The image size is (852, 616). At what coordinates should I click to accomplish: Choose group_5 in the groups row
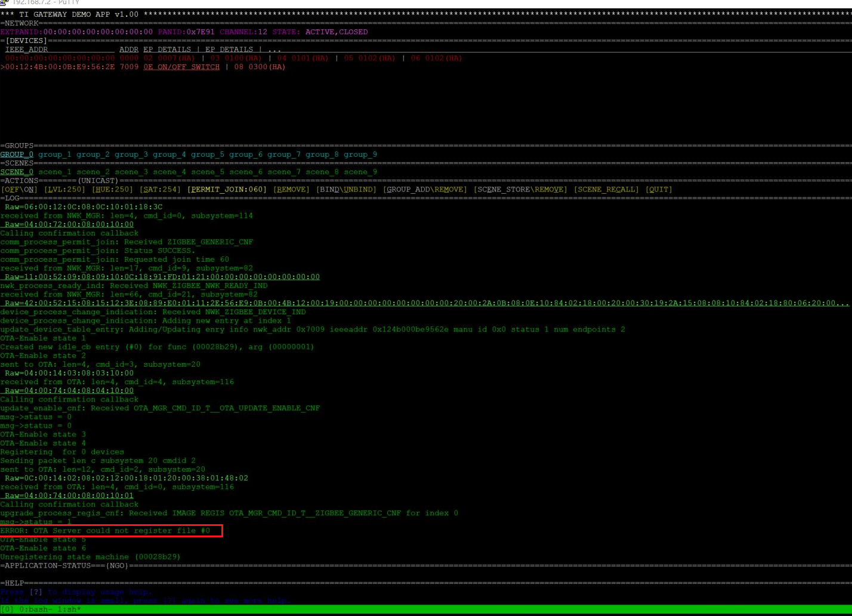click(208, 154)
